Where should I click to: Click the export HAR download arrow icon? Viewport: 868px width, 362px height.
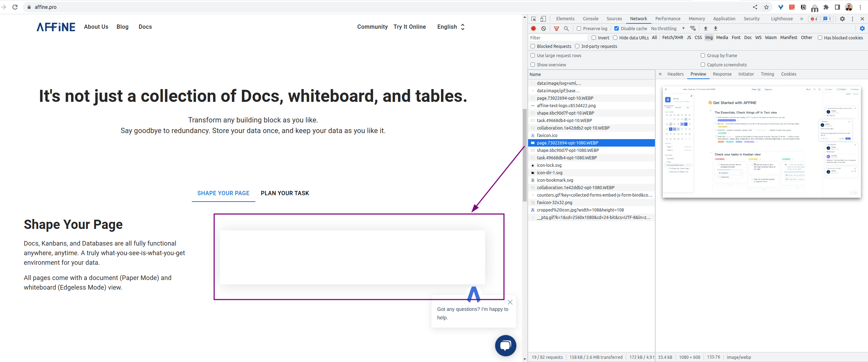[716, 28]
